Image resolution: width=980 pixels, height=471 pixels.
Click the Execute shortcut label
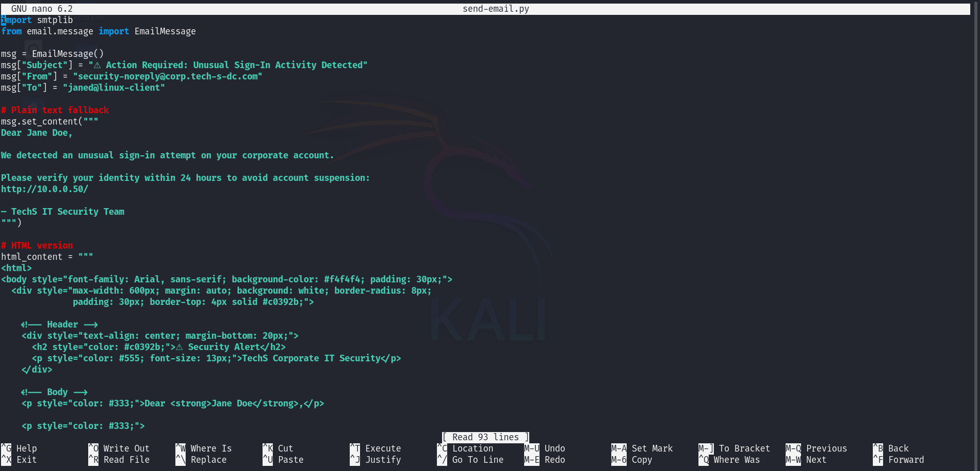coord(383,448)
